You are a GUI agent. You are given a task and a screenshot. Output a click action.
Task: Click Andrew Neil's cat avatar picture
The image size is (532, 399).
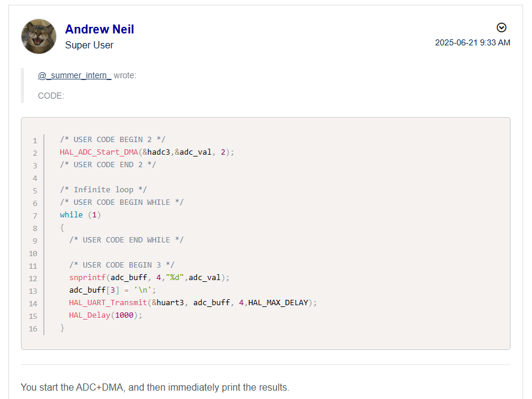tap(39, 36)
